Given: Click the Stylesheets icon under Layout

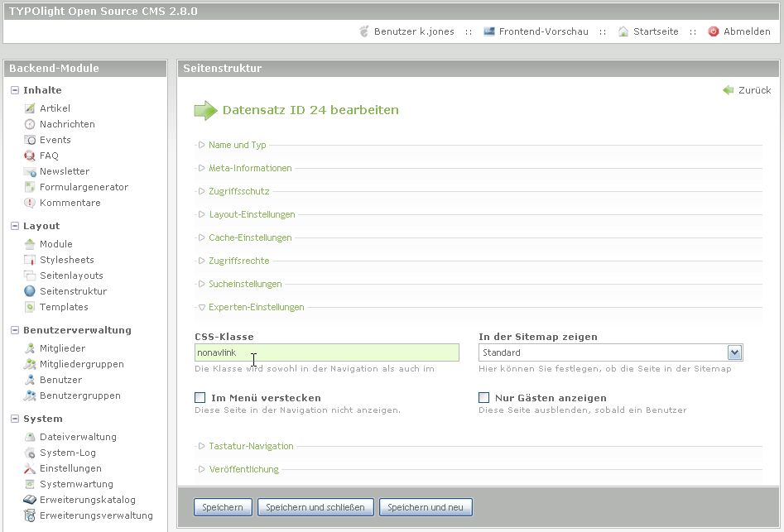Looking at the screenshot, I should (x=30, y=260).
